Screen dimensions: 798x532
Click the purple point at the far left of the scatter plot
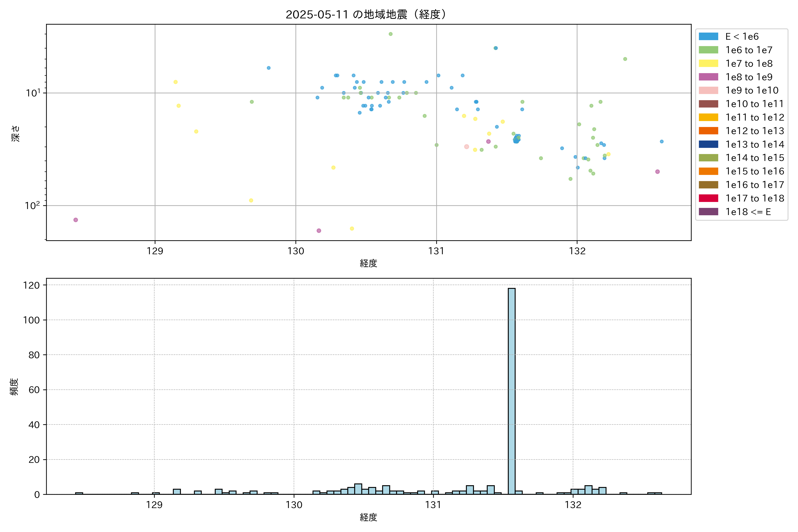click(x=76, y=220)
